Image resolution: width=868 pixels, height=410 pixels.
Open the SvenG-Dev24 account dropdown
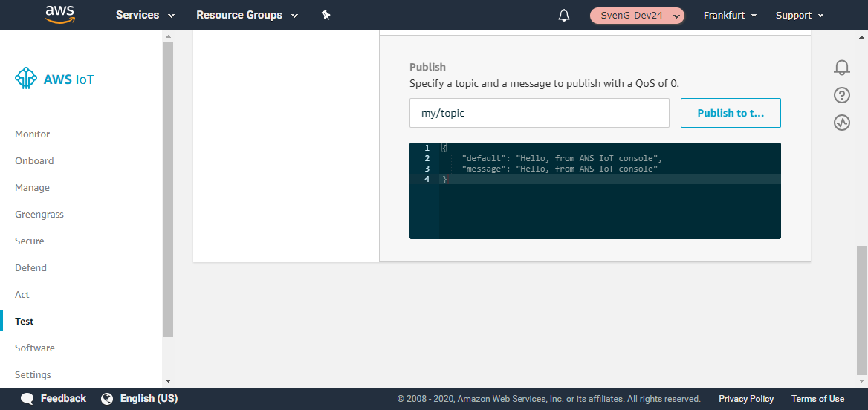tap(637, 16)
